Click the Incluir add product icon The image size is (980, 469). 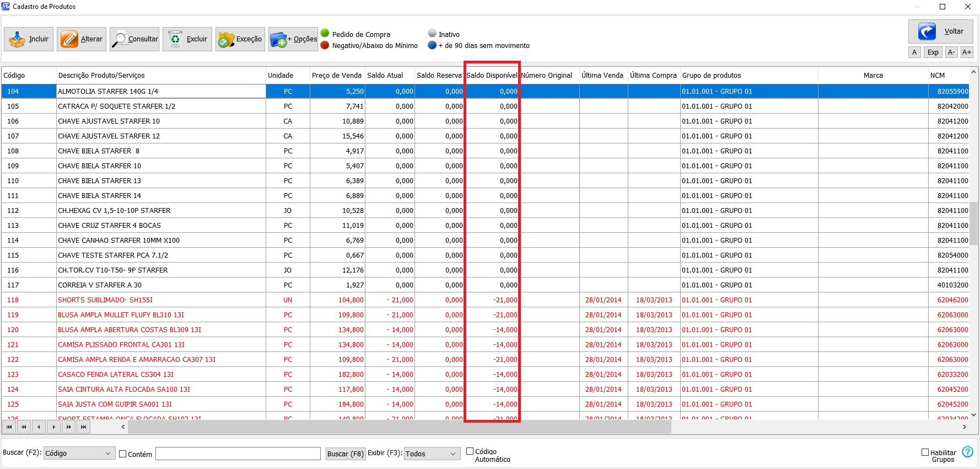(18, 39)
